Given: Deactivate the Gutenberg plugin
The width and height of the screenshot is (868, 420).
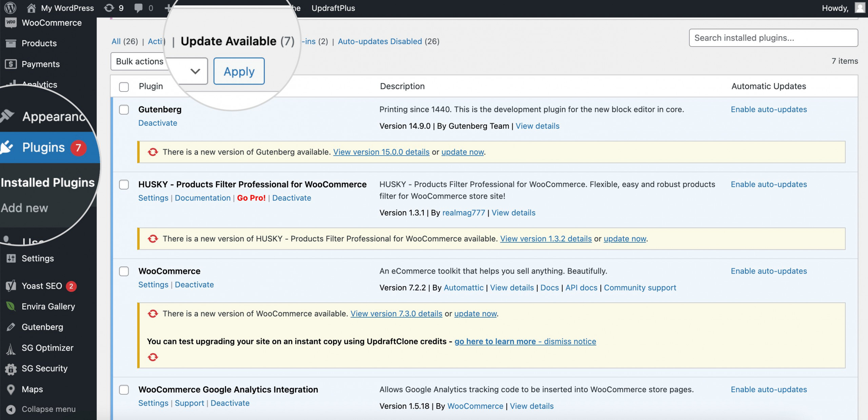Looking at the screenshot, I should point(158,123).
